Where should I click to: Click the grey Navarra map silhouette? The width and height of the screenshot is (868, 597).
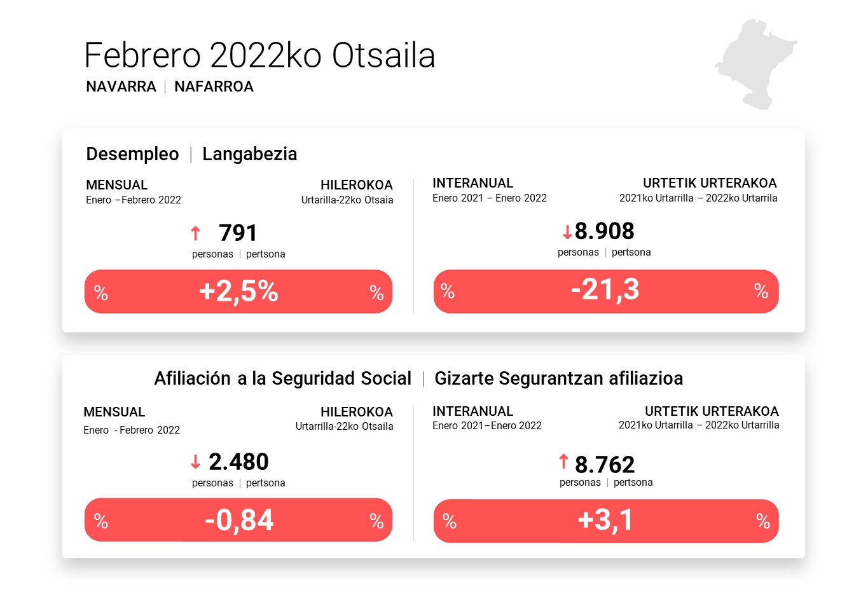755,63
